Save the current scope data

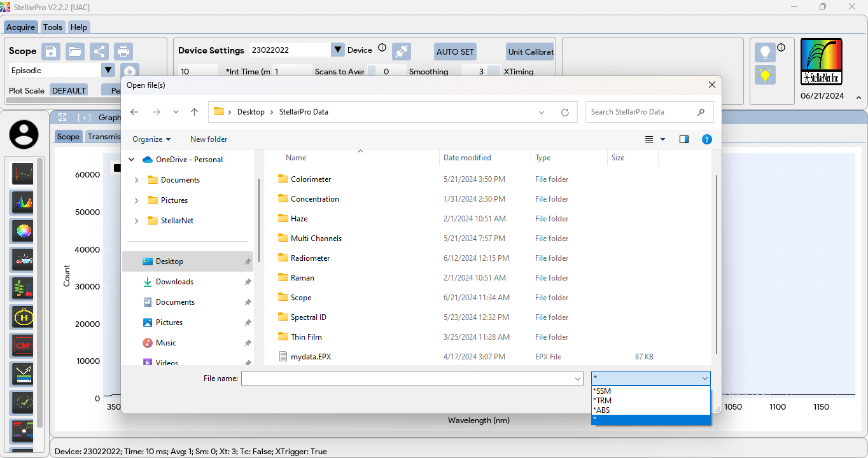(50, 51)
